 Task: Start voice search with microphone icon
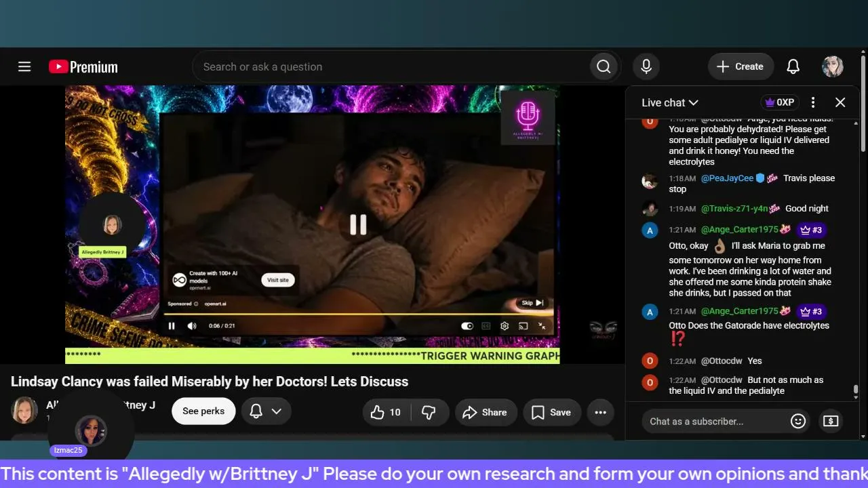click(646, 66)
